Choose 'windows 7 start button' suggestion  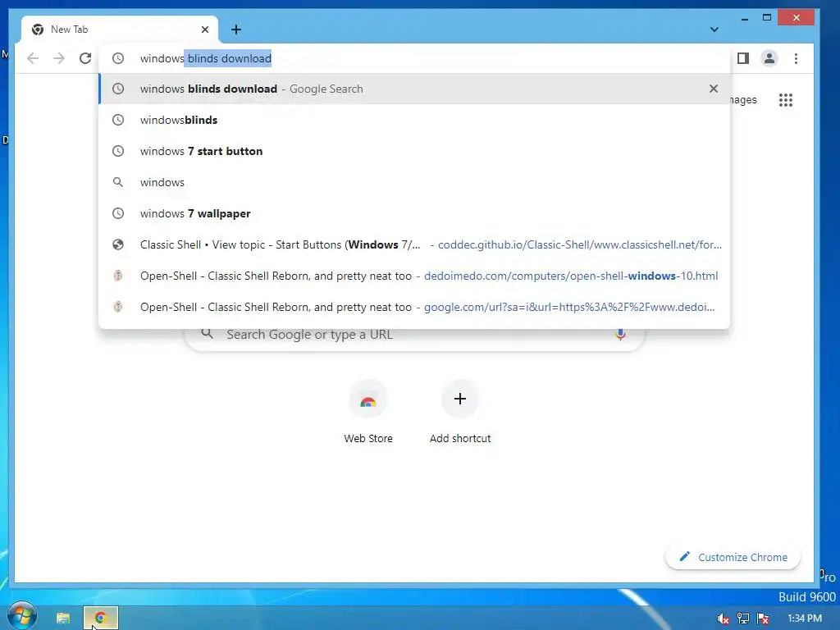[x=414, y=151]
